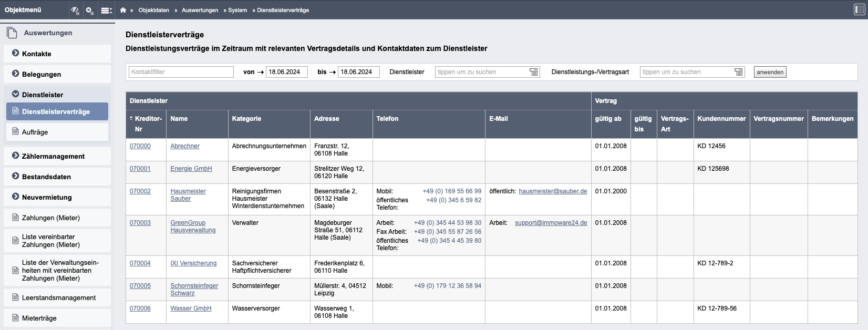Image resolution: width=868 pixels, height=330 pixels.
Task: Click email hausmeister@sauber.de
Action: coord(553,191)
